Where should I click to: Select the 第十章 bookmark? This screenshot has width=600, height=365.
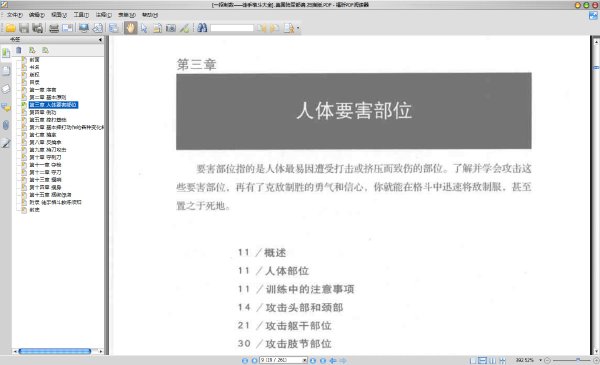(45, 157)
